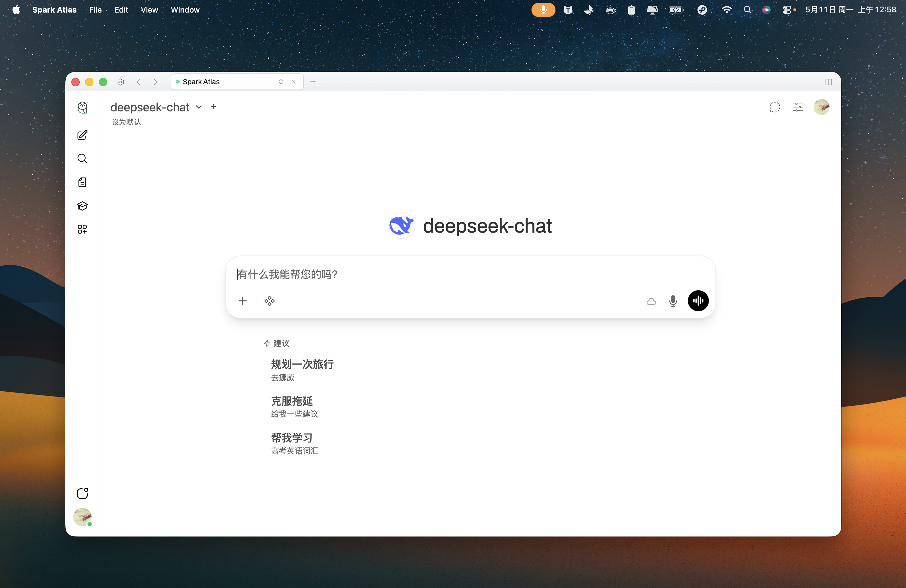Open the apps grid icon in the sidebar
This screenshot has width=906, height=588.
(x=82, y=229)
